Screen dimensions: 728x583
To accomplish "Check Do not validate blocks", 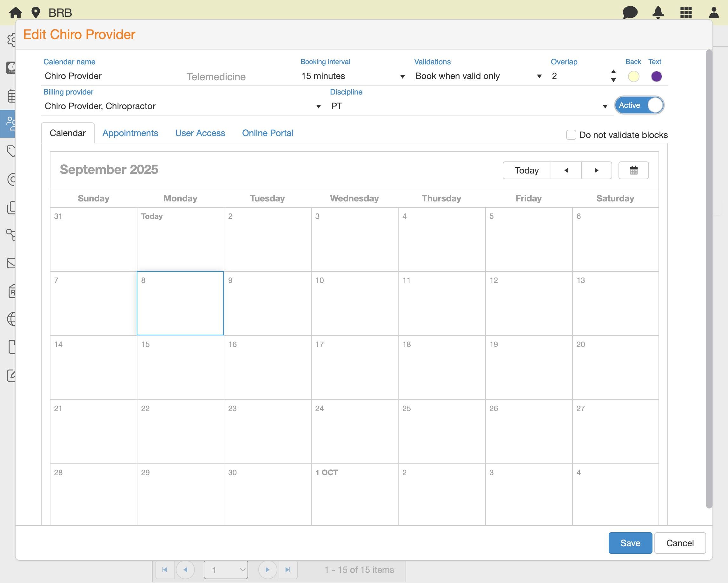I will click(571, 135).
